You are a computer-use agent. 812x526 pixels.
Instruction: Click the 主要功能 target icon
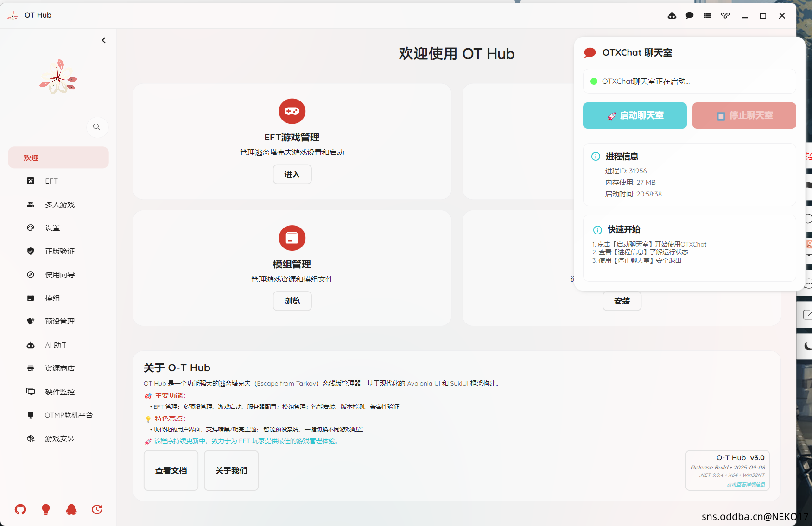pyautogui.click(x=148, y=396)
